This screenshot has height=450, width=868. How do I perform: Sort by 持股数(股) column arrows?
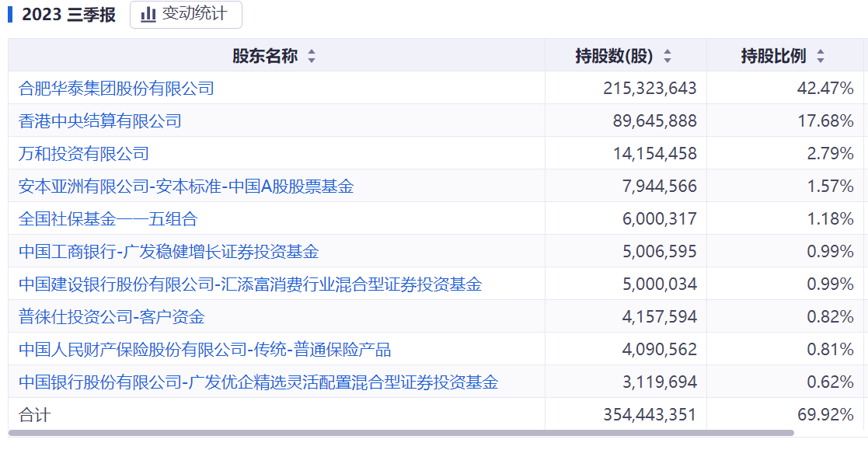click(667, 57)
